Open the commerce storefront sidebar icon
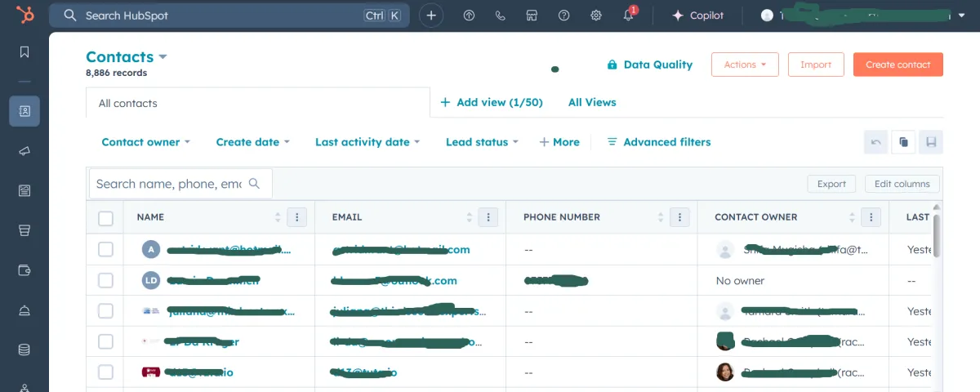The width and height of the screenshot is (980, 392). (x=24, y=230)
